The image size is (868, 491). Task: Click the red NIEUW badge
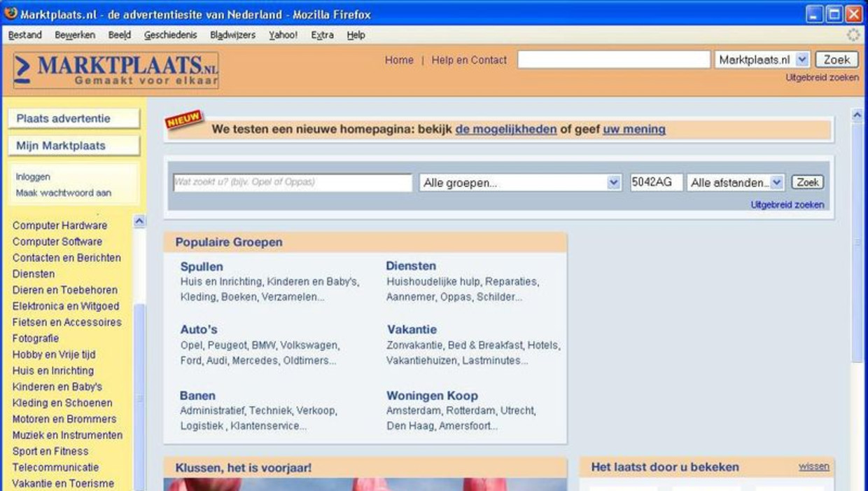click(x=183, y=120)
